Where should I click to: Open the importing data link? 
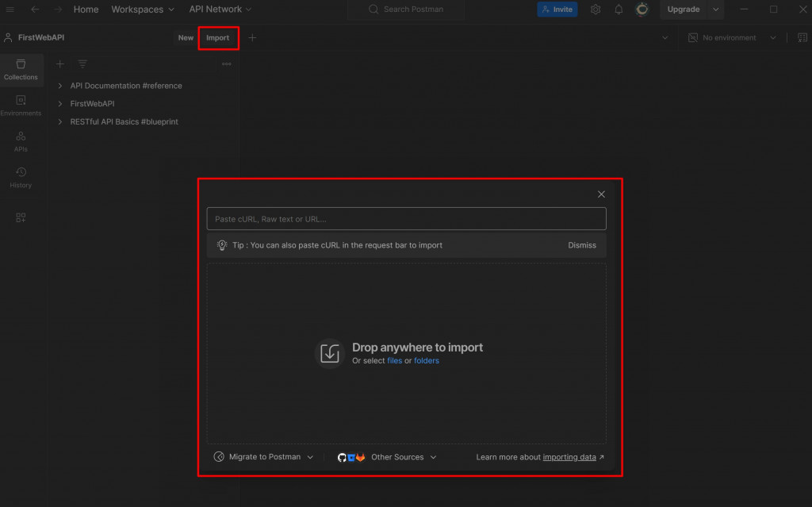(x=569, y=457)
